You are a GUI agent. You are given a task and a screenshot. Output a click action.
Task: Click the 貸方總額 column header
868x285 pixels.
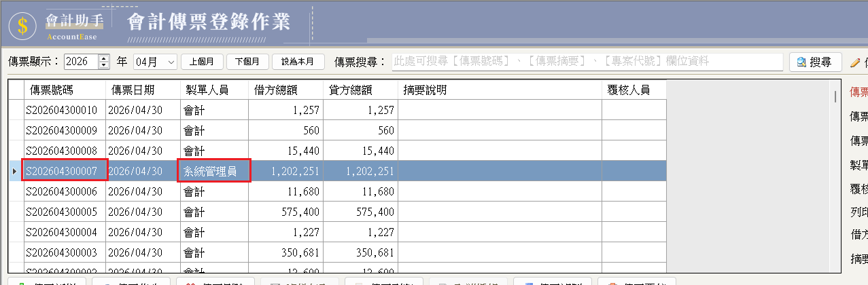click(x=360, y=90)
